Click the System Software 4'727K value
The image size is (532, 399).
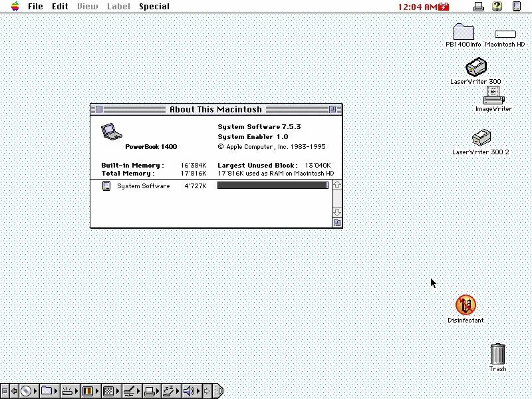click(x=195, y=186)
